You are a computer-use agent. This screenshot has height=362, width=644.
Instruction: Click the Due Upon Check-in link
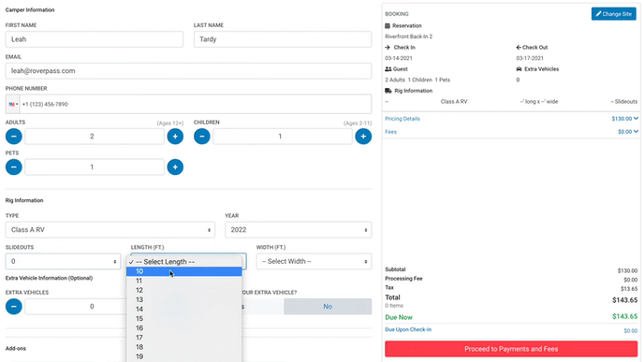[x=408, y=329]
